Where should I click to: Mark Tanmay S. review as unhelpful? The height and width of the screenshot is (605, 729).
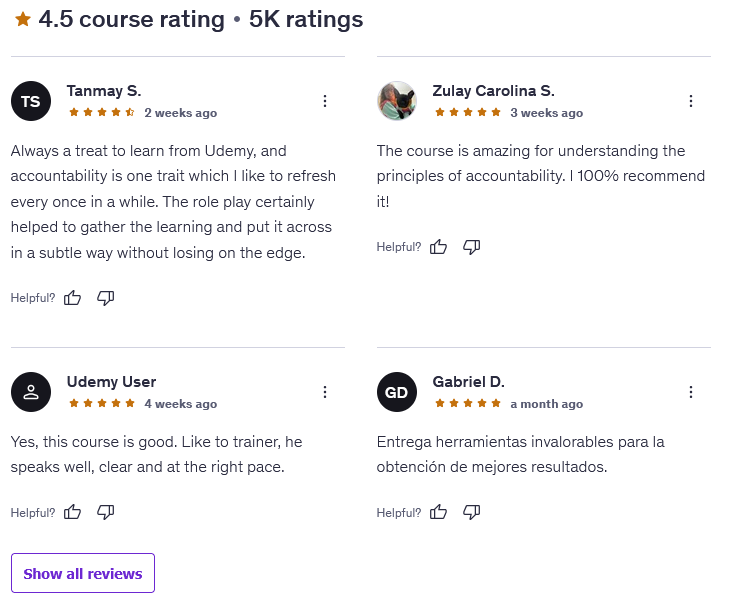click(106, 298)
